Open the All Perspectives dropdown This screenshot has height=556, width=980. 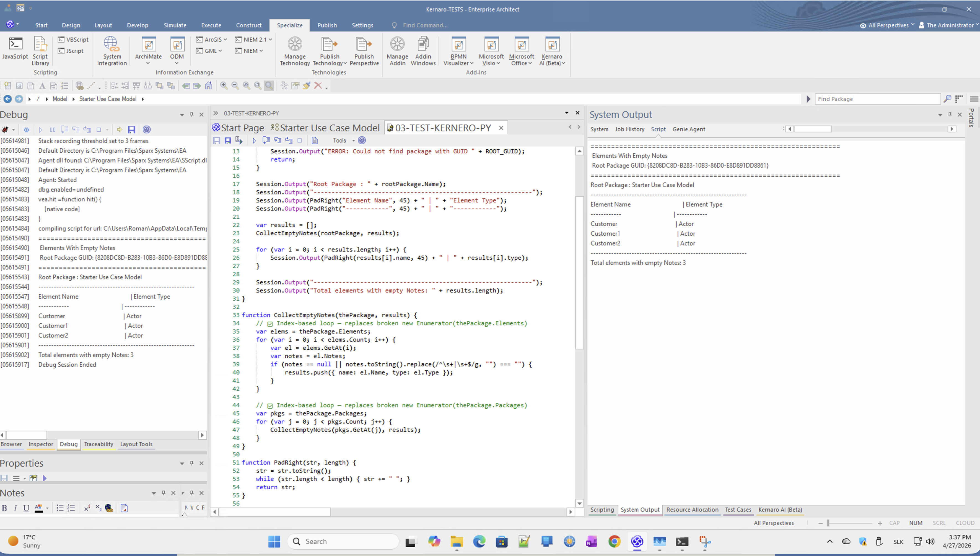tap(887, 25)
